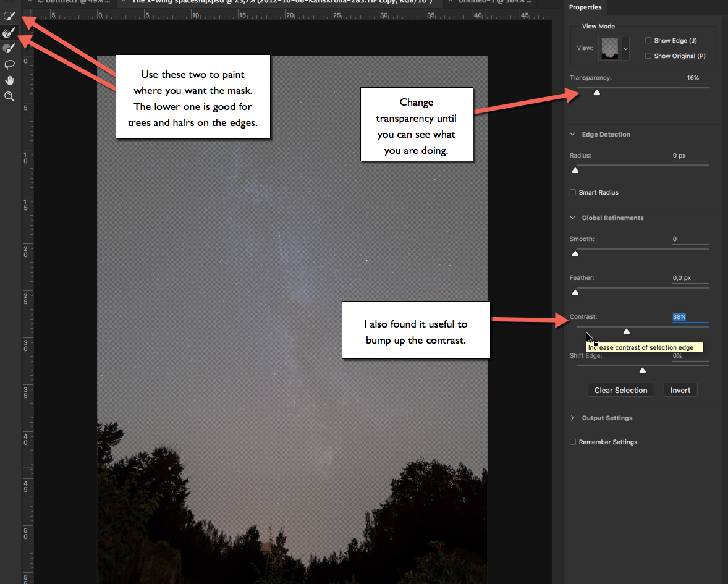The image size is (728, 584).
Task: Click the Feather label
Action: 582,277
